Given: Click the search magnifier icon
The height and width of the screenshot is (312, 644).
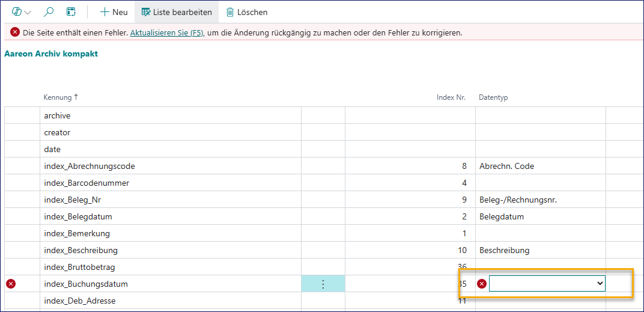Looking at the screenshot, I should pos(49,12).
